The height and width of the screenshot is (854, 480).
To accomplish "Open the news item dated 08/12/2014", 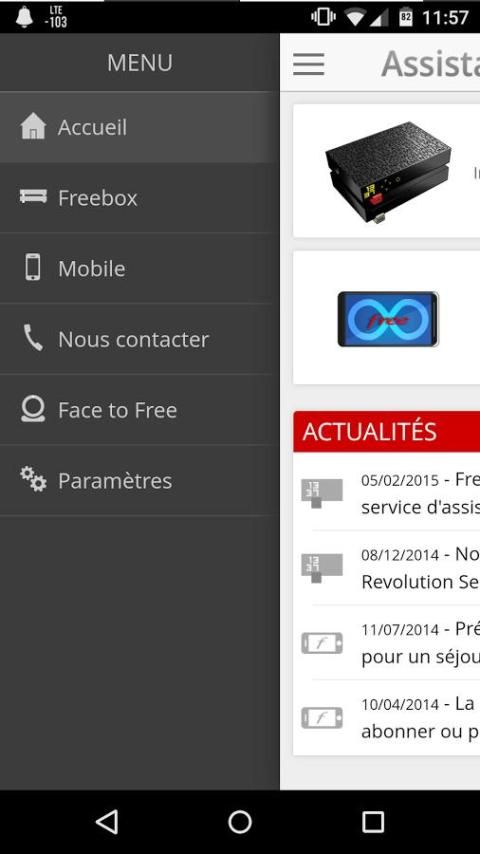I will coord(390,568).
